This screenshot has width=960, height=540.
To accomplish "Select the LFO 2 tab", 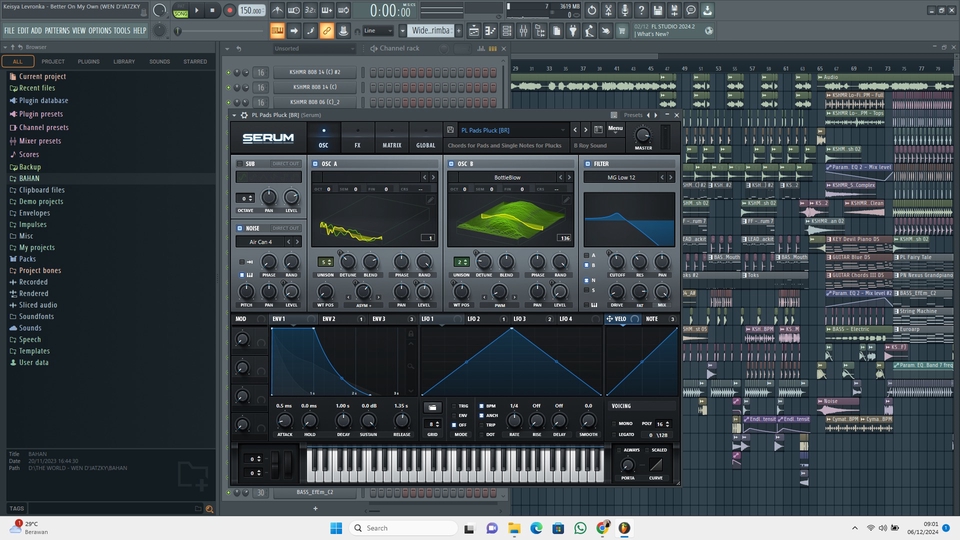I will click(474, 319).
